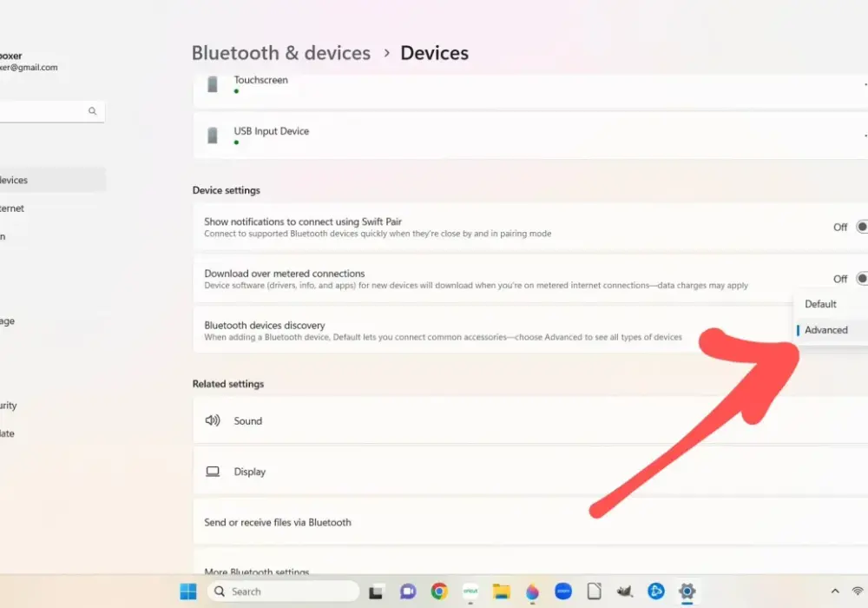Screen dimensions: 868x608
Task: Click the metered connections data charges description
Action: (476, 286)
